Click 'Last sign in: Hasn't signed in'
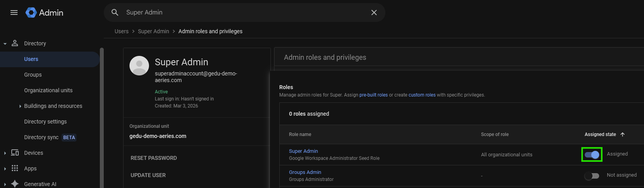The width and height of the screenshot is (644, 188). tap(184, 99)
